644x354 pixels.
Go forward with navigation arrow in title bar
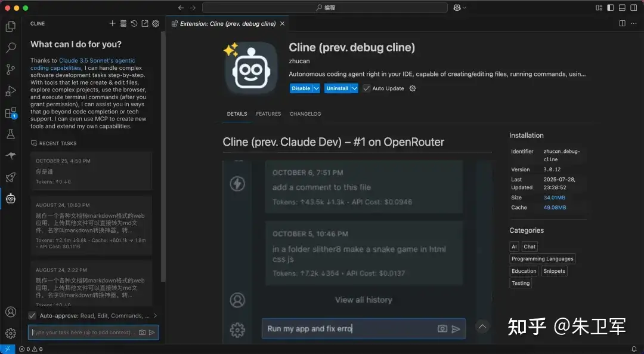pyautogui.click(x=193, y=7)
